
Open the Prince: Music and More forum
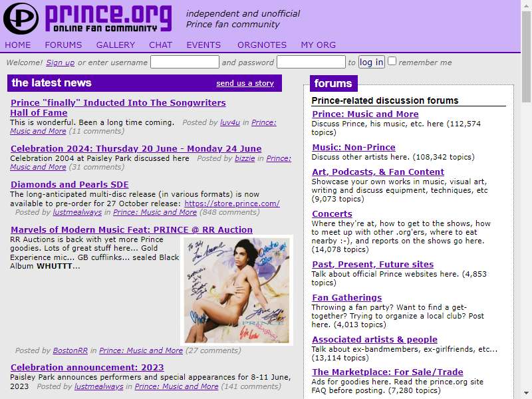click(365, 114)
